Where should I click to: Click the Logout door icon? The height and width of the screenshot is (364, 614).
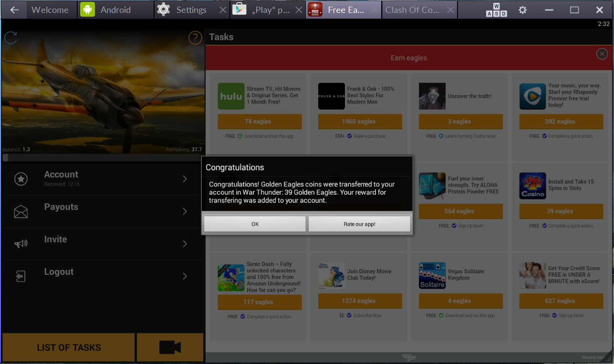21,276
